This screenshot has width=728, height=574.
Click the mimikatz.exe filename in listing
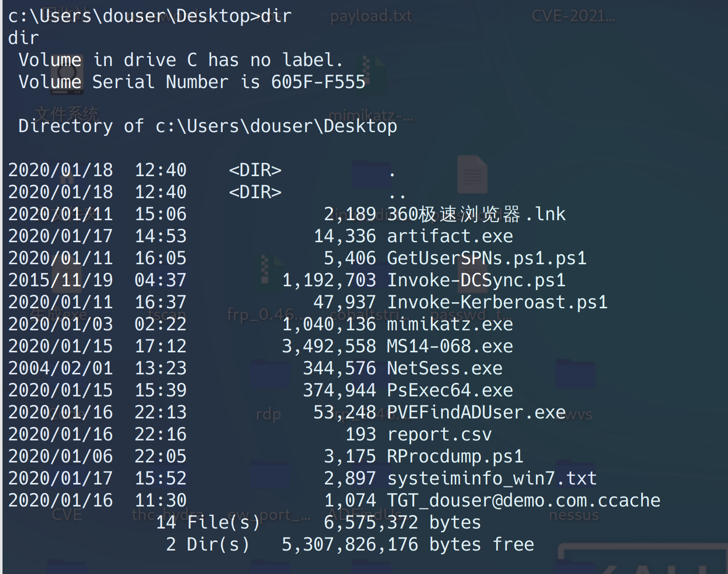click(x=449, y=325)
